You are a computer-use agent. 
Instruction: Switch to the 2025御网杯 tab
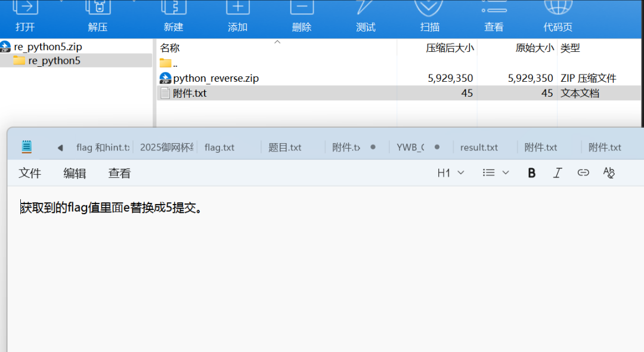pyautogui.click(x=166, y=147)
